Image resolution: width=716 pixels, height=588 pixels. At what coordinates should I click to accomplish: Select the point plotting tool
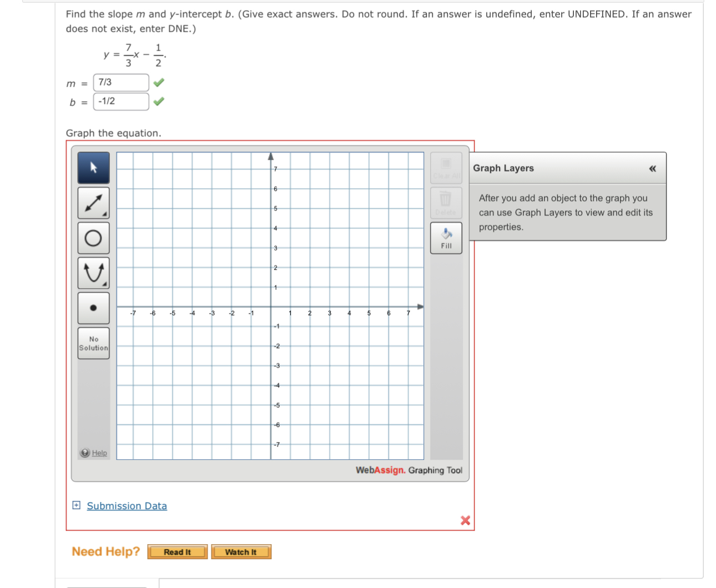pyautogui.click(x=93, y=308)
